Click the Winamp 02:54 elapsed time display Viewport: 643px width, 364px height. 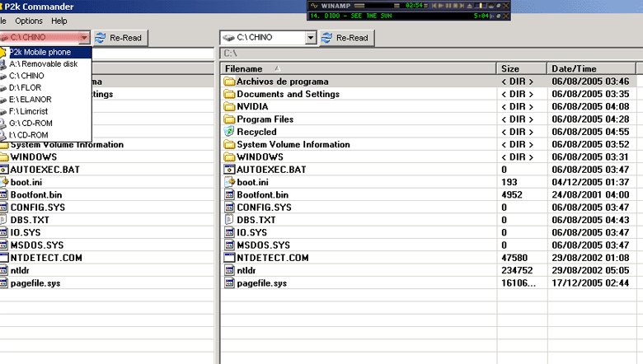coord(414,6)
